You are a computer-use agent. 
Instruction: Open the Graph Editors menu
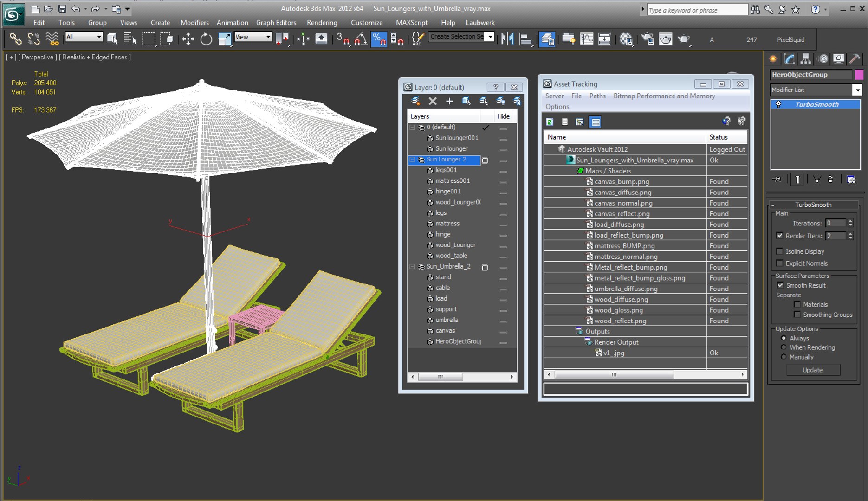(x=276, y=23)
